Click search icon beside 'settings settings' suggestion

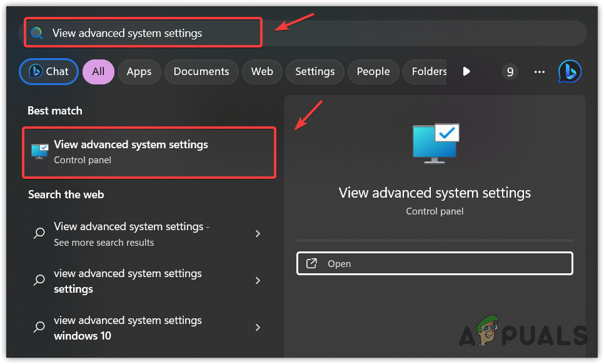click(x=39, y=280)
